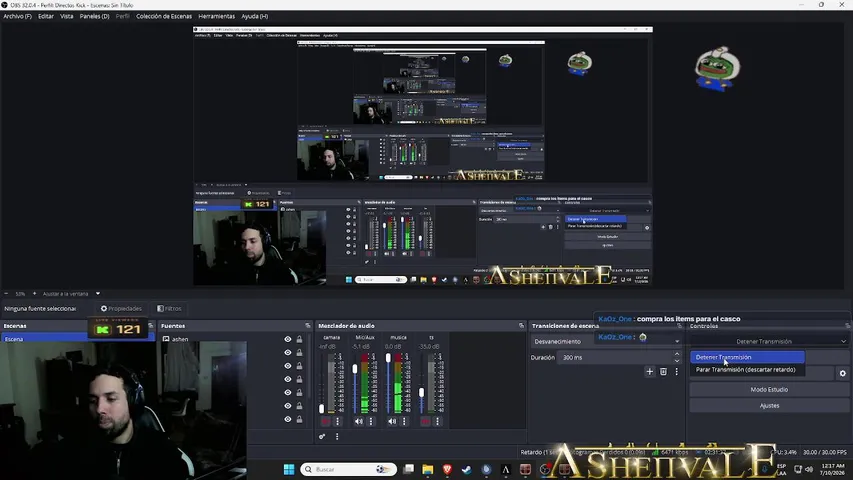Pop out the Fuentes dock
Screen dimensions: 853x480
tap(308, 325)
